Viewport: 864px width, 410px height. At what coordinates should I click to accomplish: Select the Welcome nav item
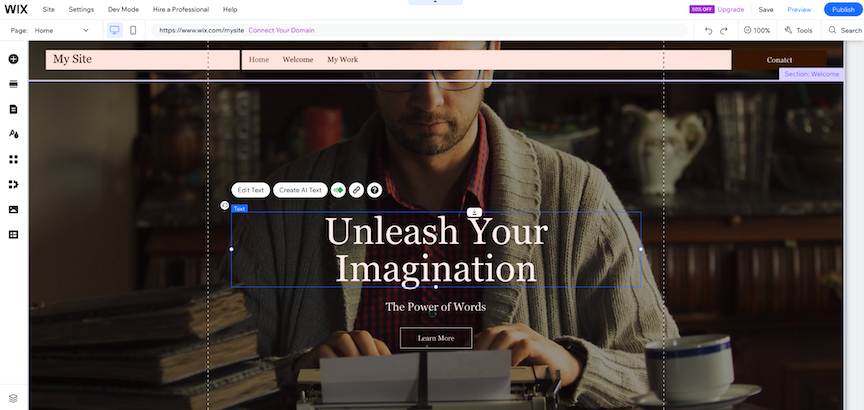click(x=298, y=60)
